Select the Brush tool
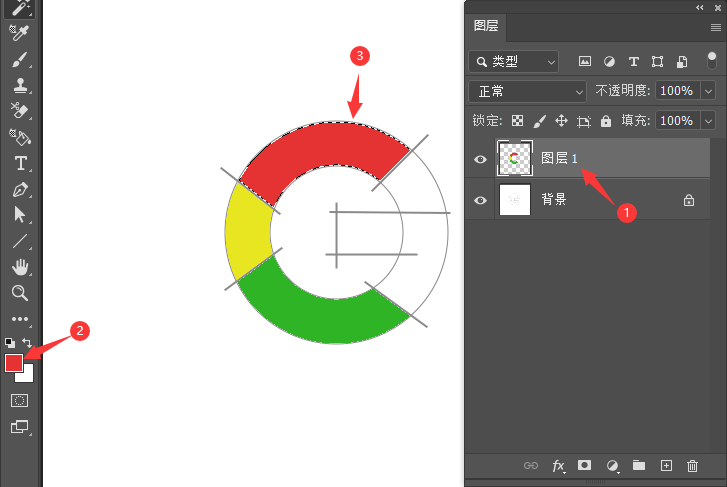727x487 pixels. pos(19,59)
